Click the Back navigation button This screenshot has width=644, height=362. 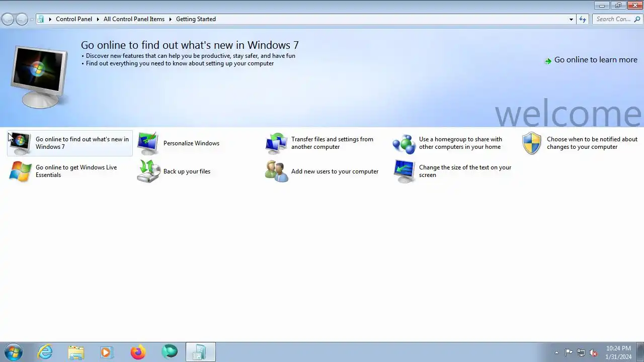[8, 19]
